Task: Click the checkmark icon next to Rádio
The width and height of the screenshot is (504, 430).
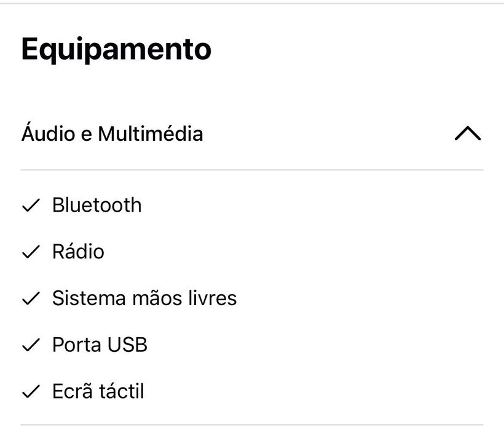Action: click(x=30, y=253)
